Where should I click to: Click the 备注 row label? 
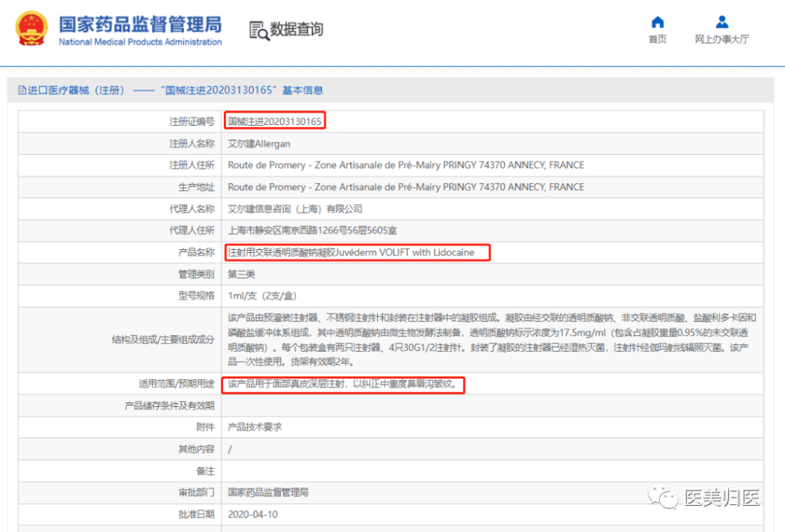click(x=205, y=471)
